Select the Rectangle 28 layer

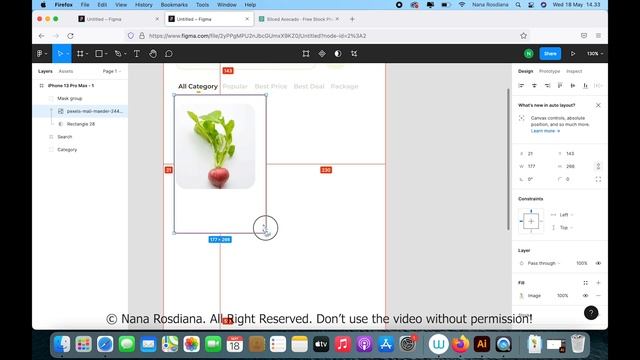(x=80, y=124)
